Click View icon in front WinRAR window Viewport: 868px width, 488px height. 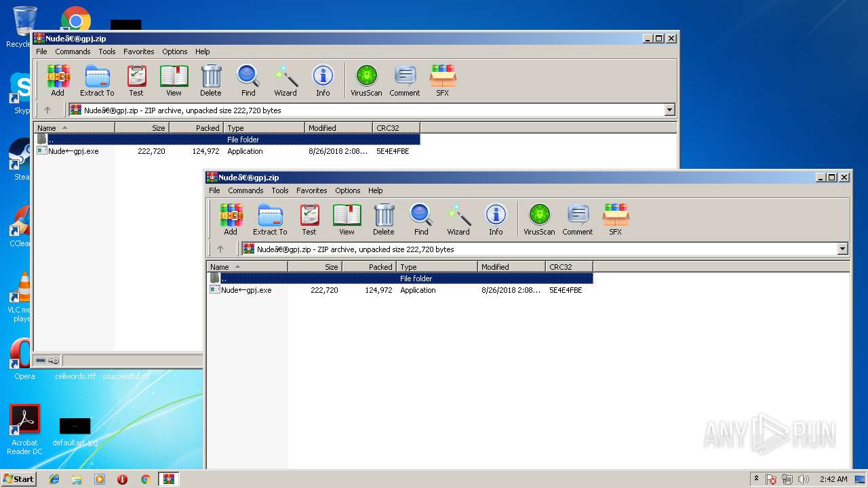[x=347, y=219]
